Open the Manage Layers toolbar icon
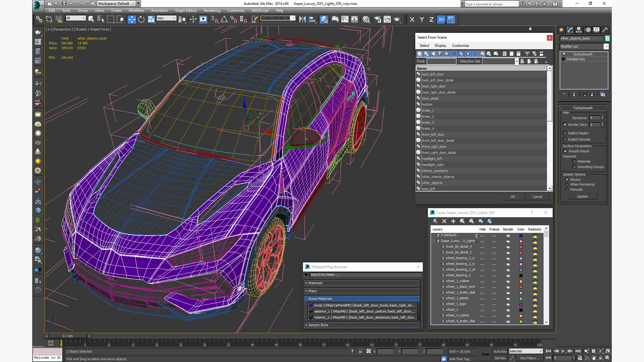The image size is (644, 362). pos(324,19)
